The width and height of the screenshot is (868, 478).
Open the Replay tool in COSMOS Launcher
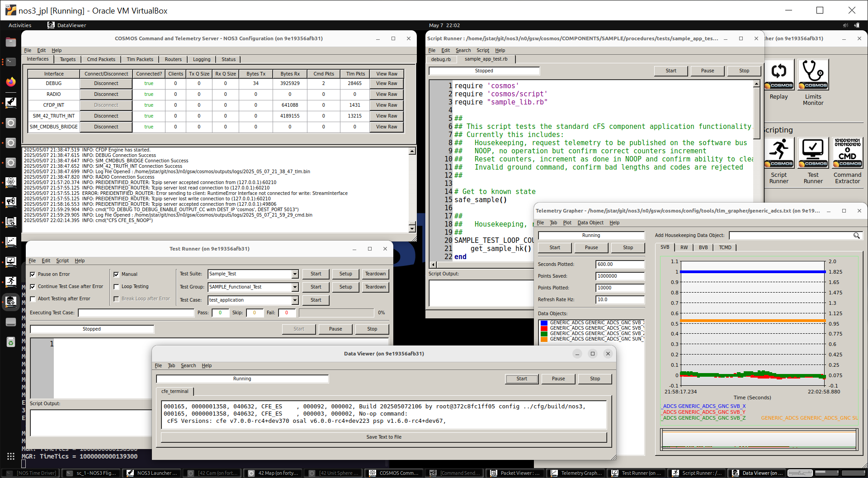[778, 75]
